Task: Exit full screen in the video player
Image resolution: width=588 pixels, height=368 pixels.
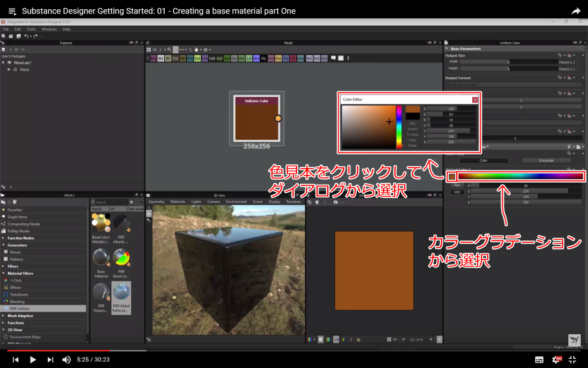Action: coord(573,359)
